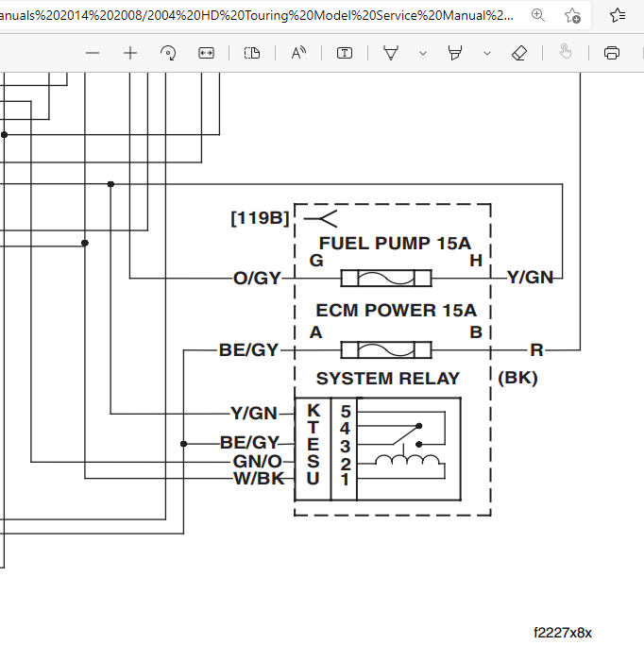Click the Fit to width icon
The width and height of the screenshot is (644, 645).
tap(206, 53)
